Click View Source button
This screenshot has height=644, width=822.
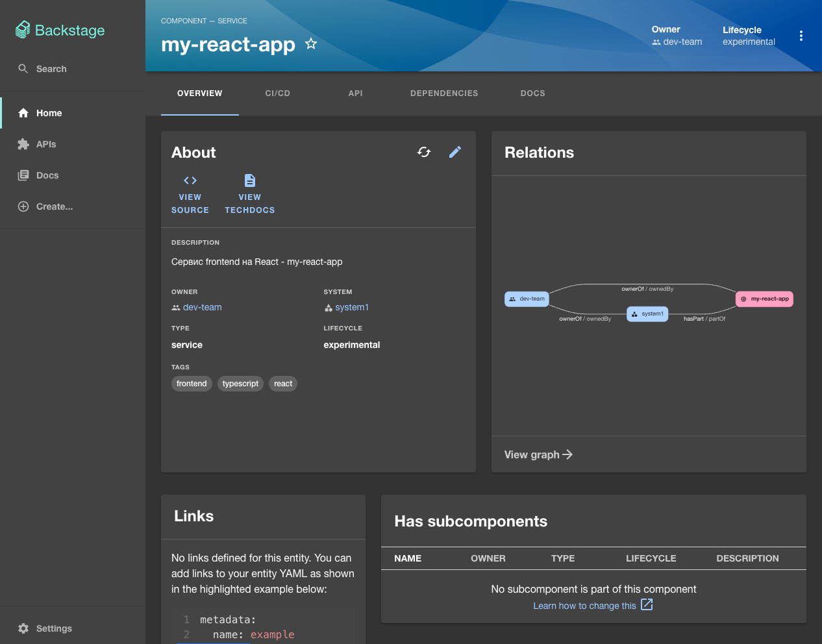[x=190, y=194]
